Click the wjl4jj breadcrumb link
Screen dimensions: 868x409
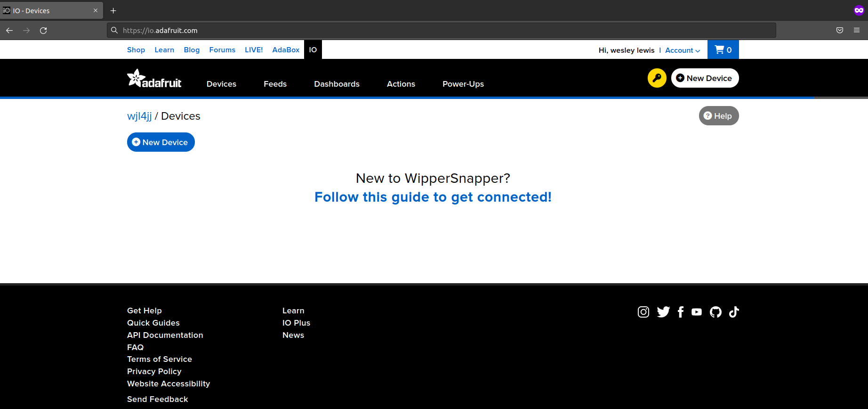click(139, 116)
